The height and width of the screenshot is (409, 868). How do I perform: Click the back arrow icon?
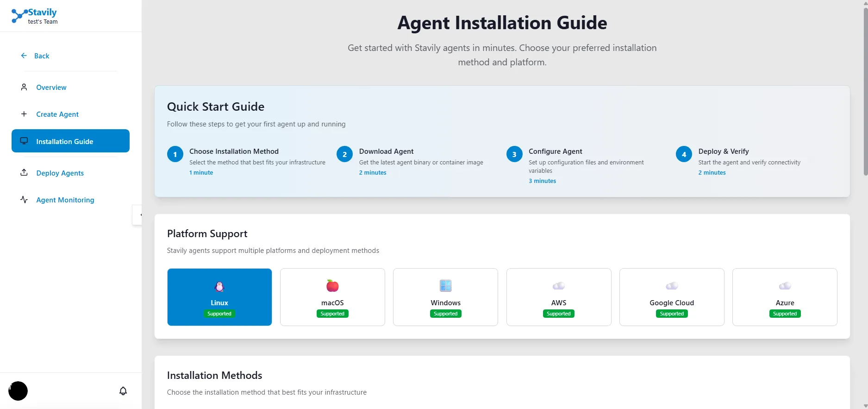24,56
